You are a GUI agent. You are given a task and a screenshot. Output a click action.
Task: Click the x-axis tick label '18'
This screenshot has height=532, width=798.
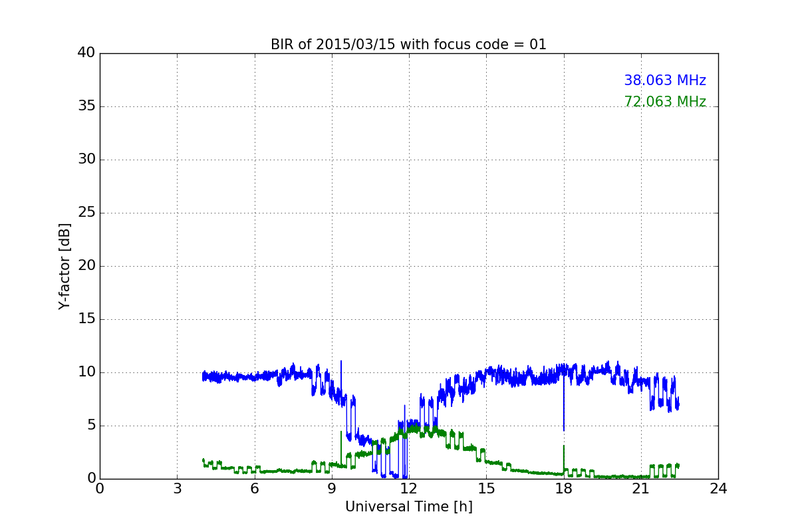tap(564, 489)
